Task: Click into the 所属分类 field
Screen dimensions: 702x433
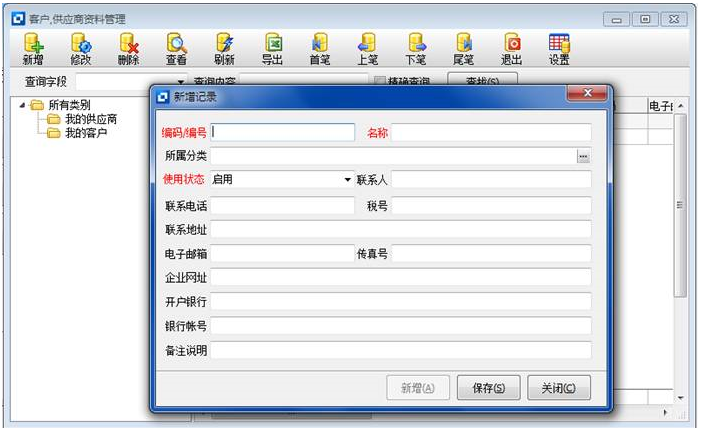Action: tap(394, 156)
